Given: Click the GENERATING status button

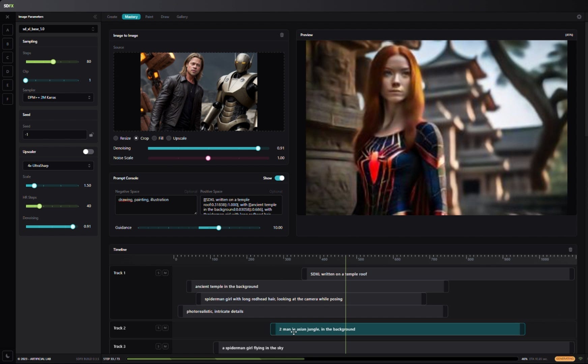Looking at the screenshot, I should (x=565, y=359).
